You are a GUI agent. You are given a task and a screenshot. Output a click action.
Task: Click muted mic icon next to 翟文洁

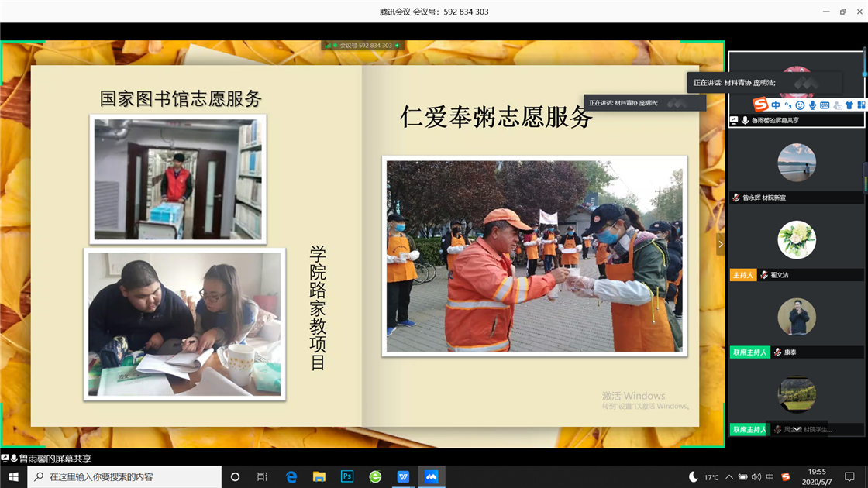764,275
